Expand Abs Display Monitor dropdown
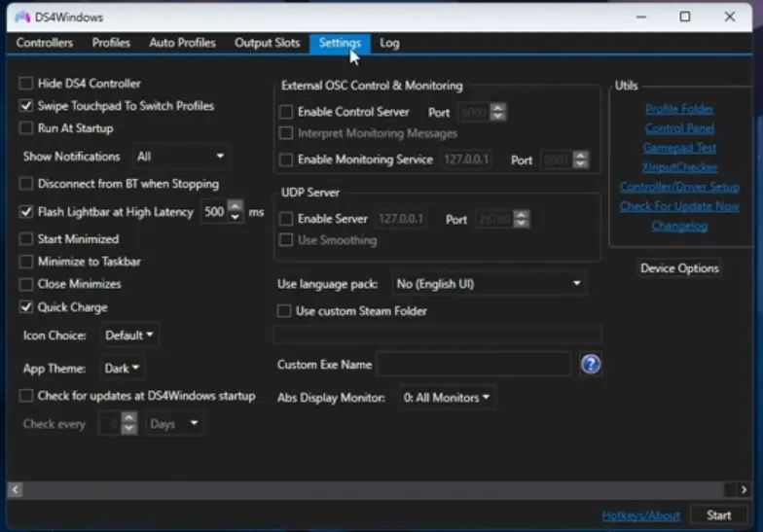The width and height of the screenshot is (763, 532). [446, 398]
